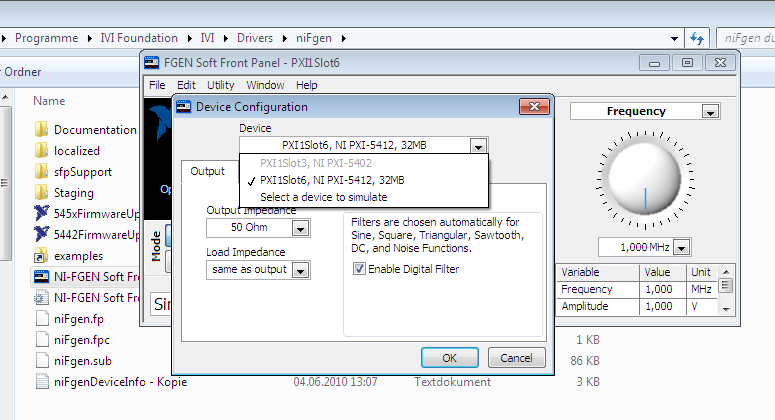
Task: Click niFgen in the breadcrumb path
Action: coord(314,38)
